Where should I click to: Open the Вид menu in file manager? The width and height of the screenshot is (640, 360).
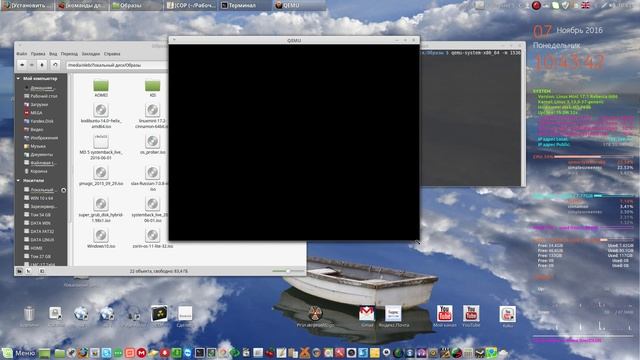tap(53, 54)
